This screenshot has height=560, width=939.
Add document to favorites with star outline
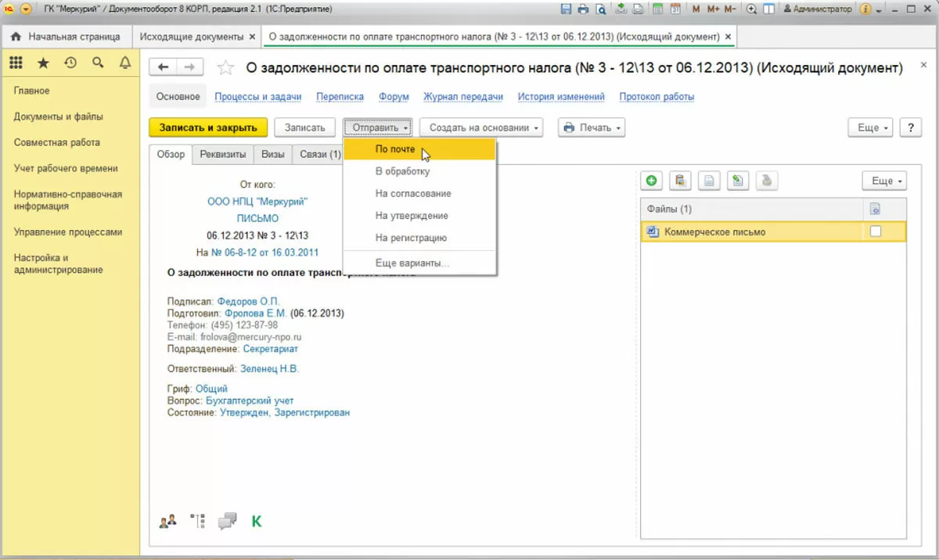(225, 68)
